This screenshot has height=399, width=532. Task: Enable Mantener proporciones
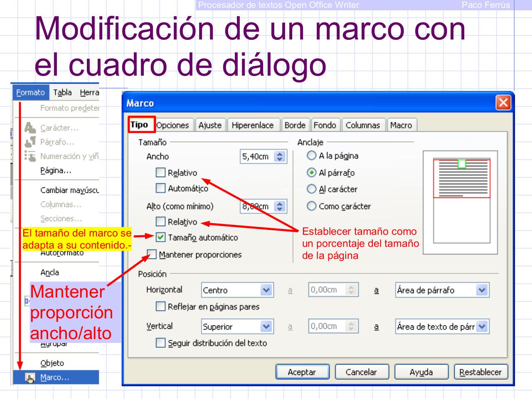click(151, 255)
